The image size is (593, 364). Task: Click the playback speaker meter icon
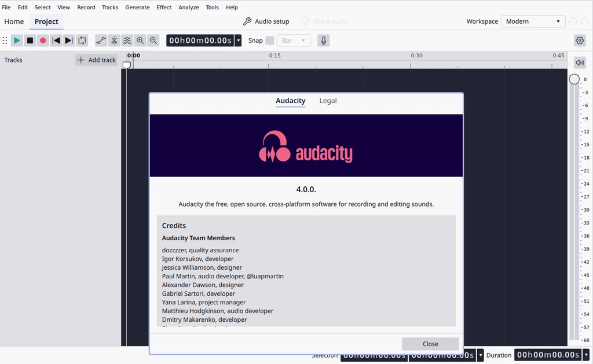click(580, 62)
